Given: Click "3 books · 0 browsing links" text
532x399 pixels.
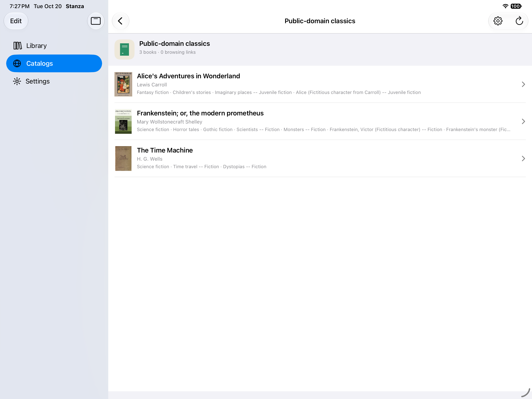Looking at the screenshot, I should point(167,52).
